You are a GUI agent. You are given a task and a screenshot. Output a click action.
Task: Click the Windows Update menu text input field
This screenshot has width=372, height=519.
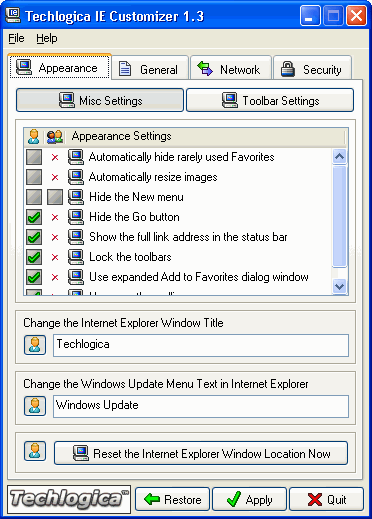(201, 406)
